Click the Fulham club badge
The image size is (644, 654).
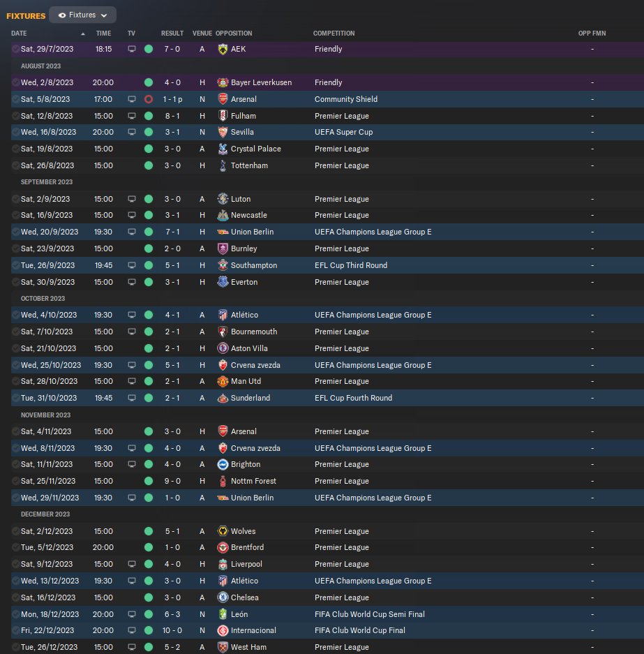pos(223,116)
